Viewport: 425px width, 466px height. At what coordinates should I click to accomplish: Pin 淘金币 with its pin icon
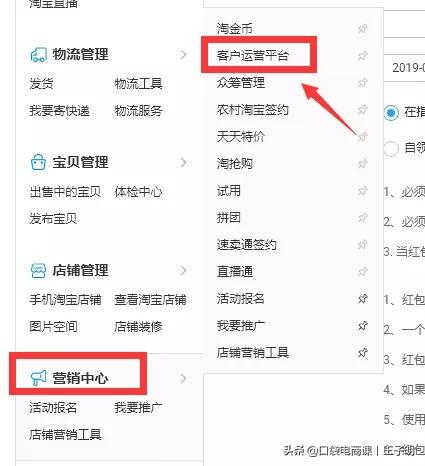363,29
